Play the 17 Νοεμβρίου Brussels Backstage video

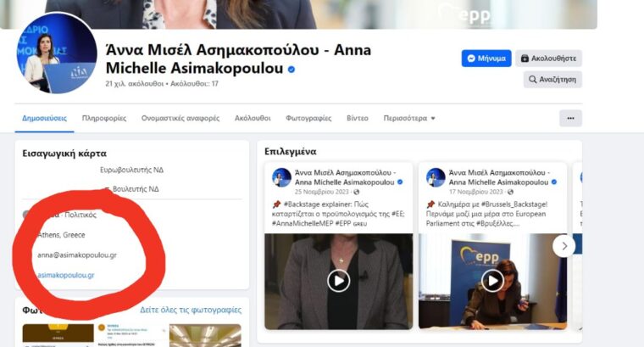click(x=492, y=281)
